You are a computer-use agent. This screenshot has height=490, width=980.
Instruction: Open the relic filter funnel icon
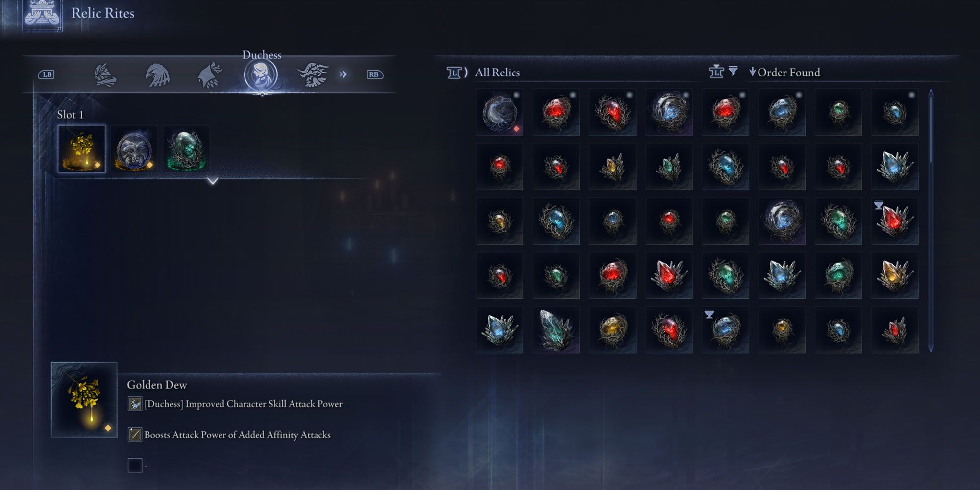tap(733, 71)
